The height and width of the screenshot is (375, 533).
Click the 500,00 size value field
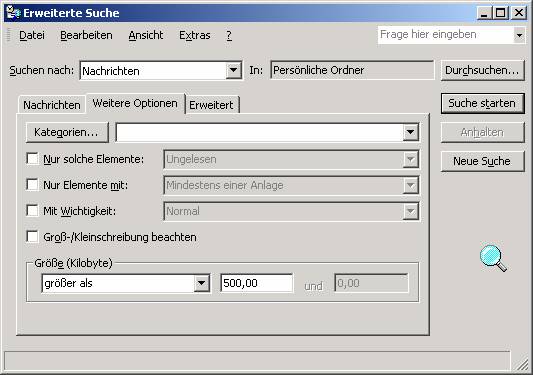[256, 283]
